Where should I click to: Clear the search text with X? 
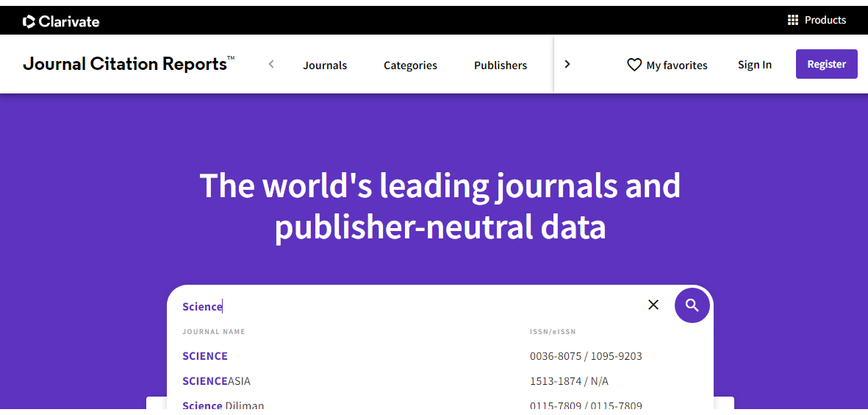click(653, 305)
